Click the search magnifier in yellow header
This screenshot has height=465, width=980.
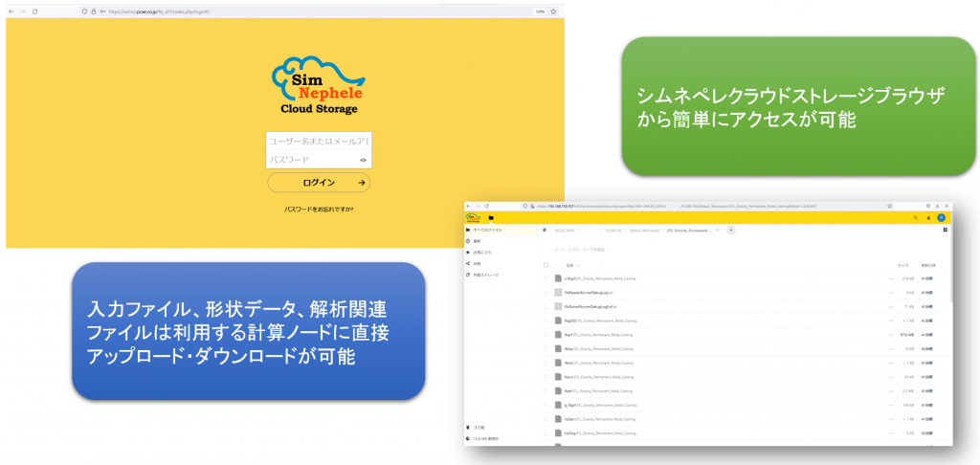[916, 217]
